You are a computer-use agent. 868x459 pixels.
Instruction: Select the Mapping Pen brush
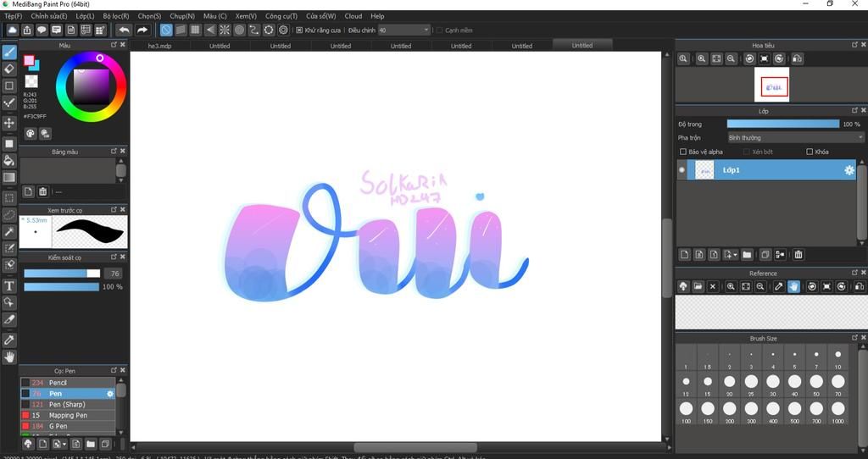coord(68,415)
